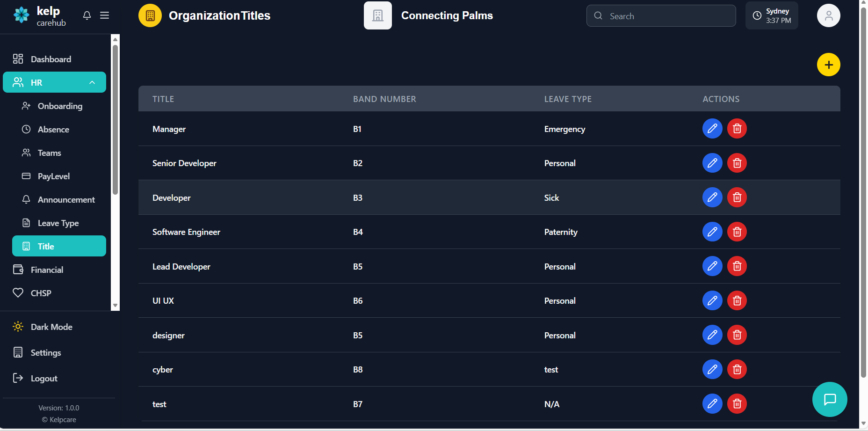
Task: Delete the Senior Developer title
Action: click(737, 163)
